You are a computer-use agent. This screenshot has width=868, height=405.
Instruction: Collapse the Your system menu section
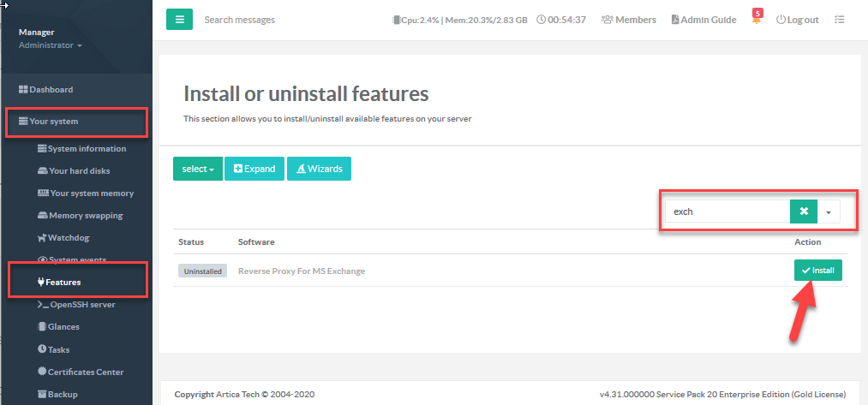[x=53, y=122]
